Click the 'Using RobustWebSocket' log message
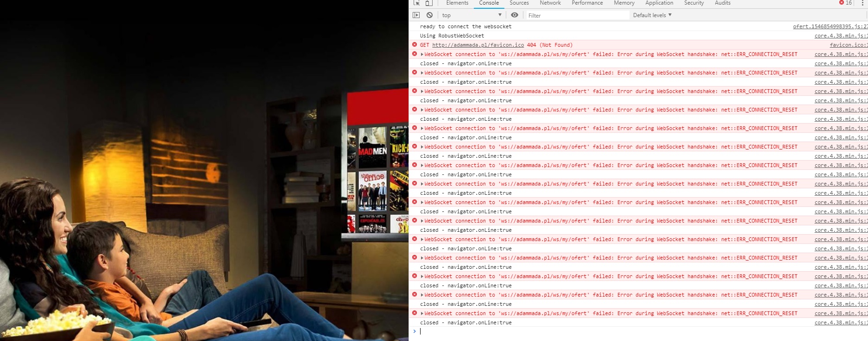Screen dimensions: 868x341 tap(452, 36)
